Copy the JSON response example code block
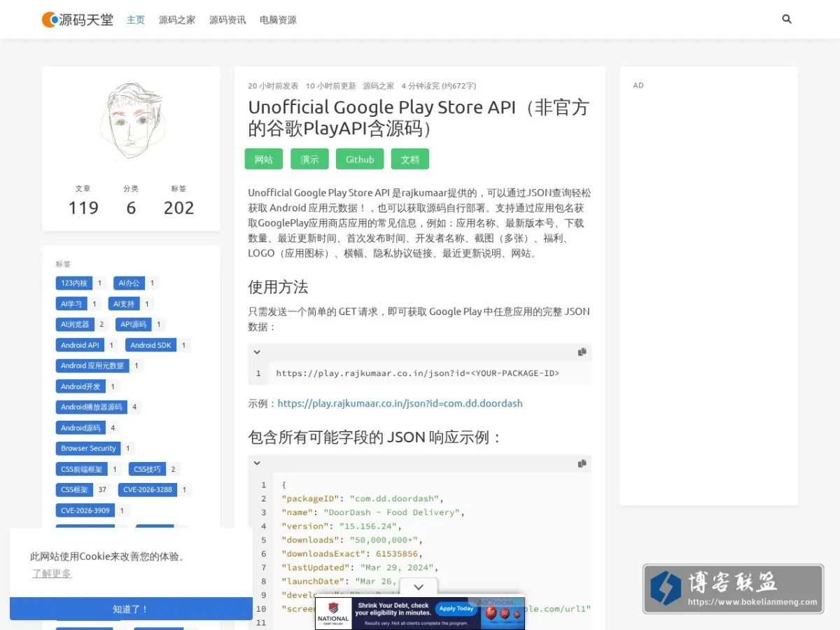840x630 pixels. 582,463
